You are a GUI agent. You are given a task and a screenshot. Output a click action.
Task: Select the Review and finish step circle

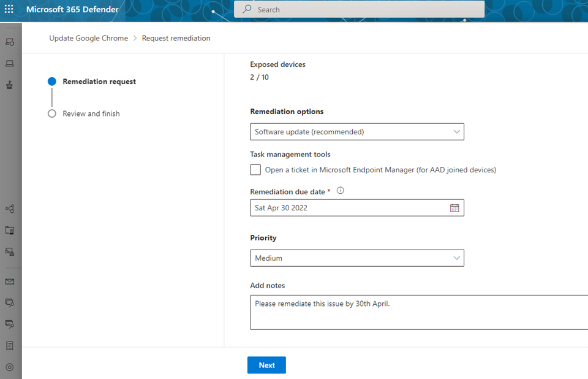[51, 113]
